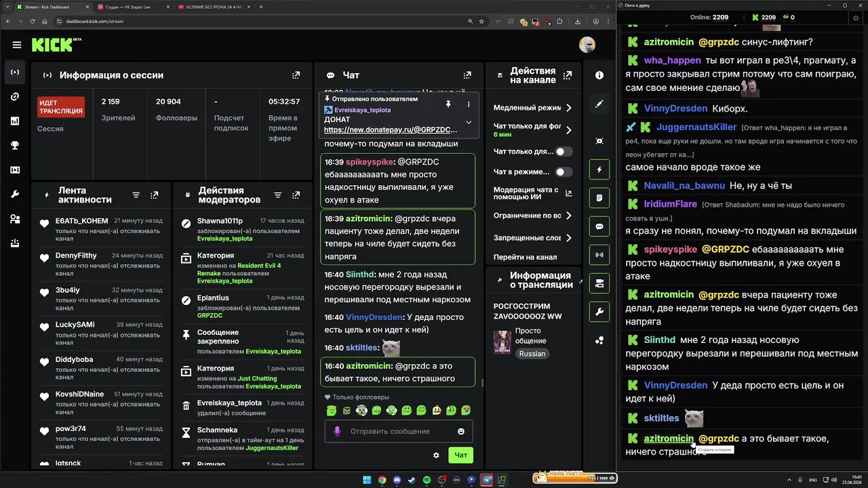Viewport: 868px width, 488px height.
Task: Open Steam from the taskbar
Action: click(412, 480)
